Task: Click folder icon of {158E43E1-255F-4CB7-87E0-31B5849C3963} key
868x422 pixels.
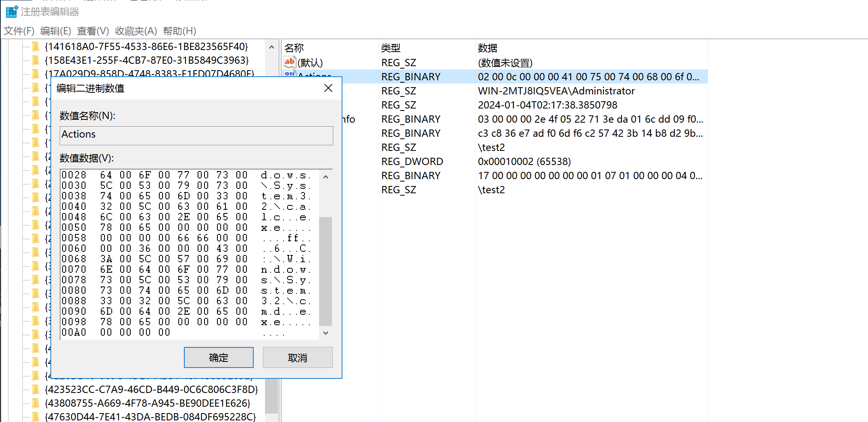Action: (36, 61)
